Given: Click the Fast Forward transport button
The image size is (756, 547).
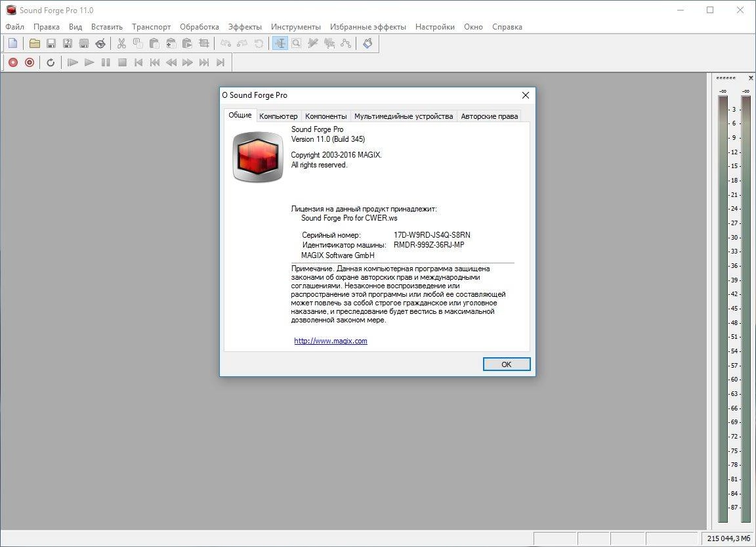Looking at the screenshot, I should pyautogui.click(x=188, y=62).
